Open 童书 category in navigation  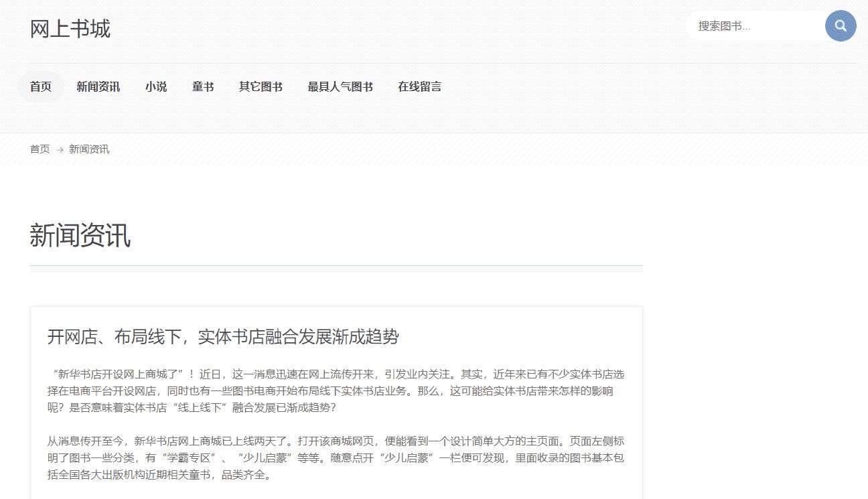[203, 86]
